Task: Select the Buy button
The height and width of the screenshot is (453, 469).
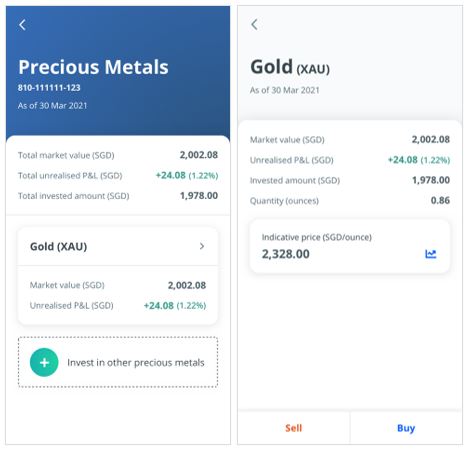Action: click(x=406, y=428)
